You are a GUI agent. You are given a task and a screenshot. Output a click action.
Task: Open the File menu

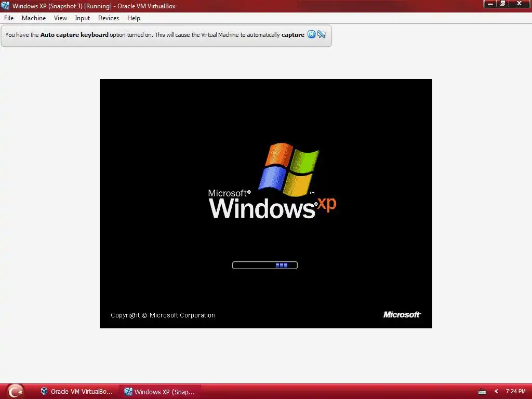pyautogui.click(x=9, y=18)
